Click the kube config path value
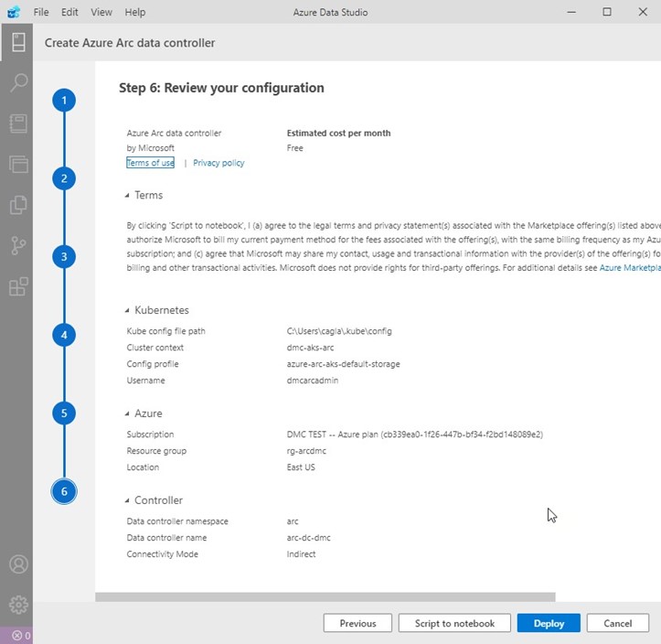This screenshot has width=661, height=644. (339, 331)
